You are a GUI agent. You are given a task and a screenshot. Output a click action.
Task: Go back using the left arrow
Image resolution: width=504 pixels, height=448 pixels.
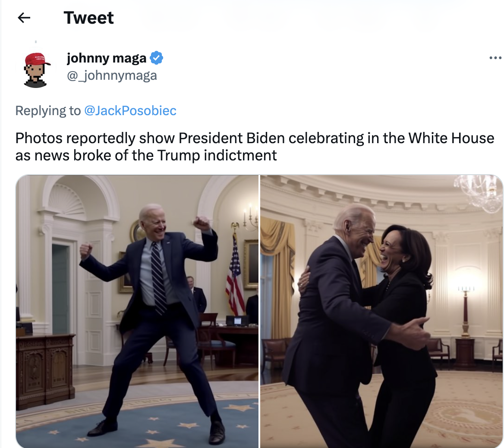[24, 18]
